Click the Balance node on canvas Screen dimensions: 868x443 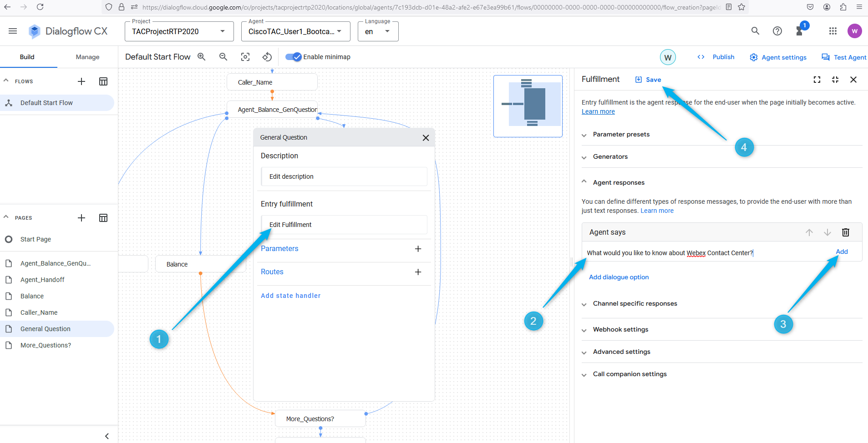(200, 264)
